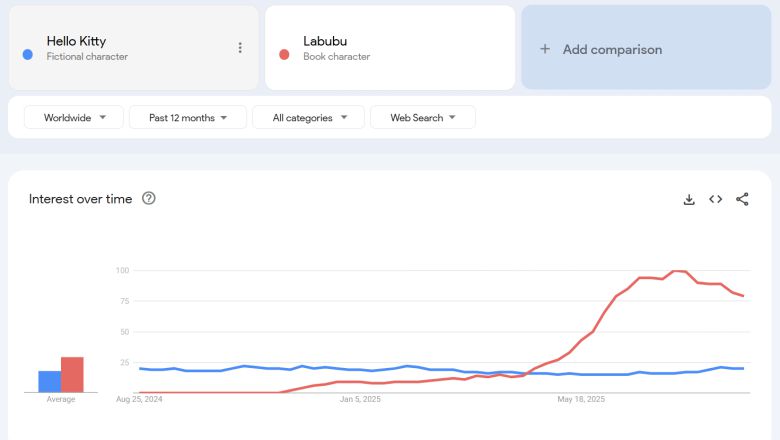Click the May 18, 2025 axis label
Screen dimensions: 780x440
click(581, 399)
